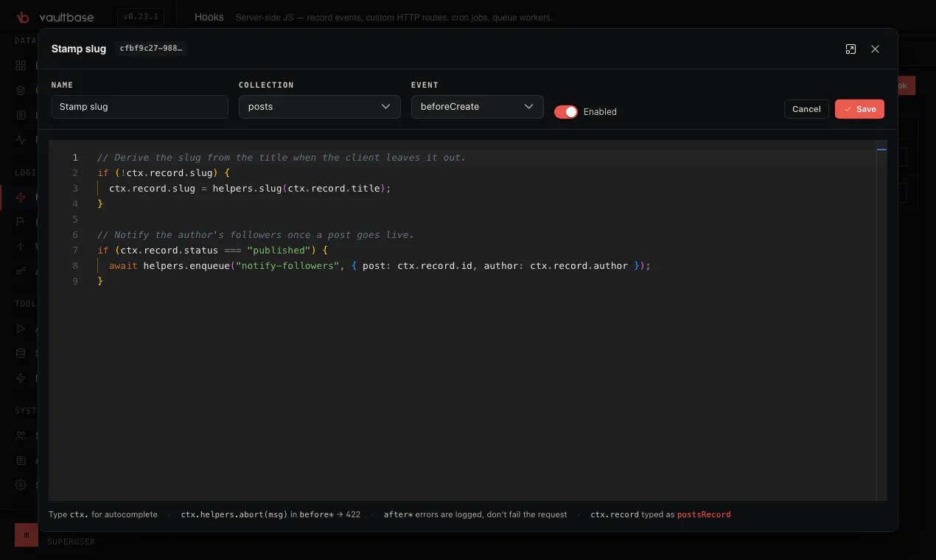Save the Stamp slug hook
Screen dimensions: 936x560
859,109
